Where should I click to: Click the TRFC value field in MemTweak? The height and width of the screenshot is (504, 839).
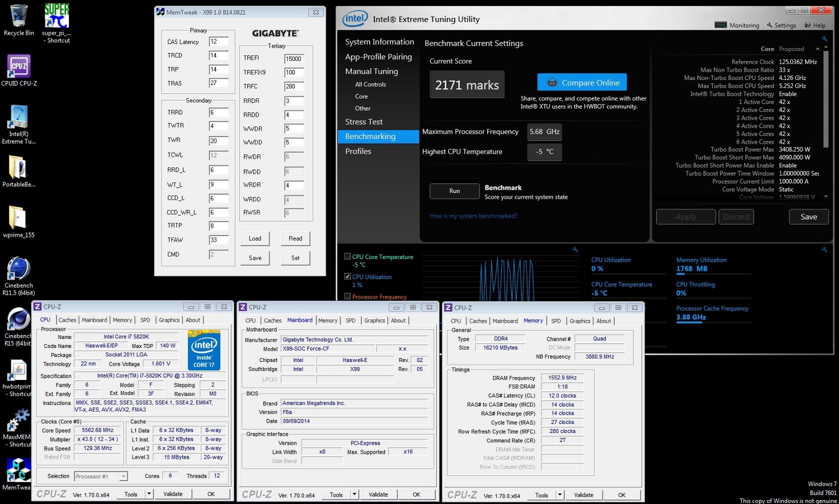294,86
